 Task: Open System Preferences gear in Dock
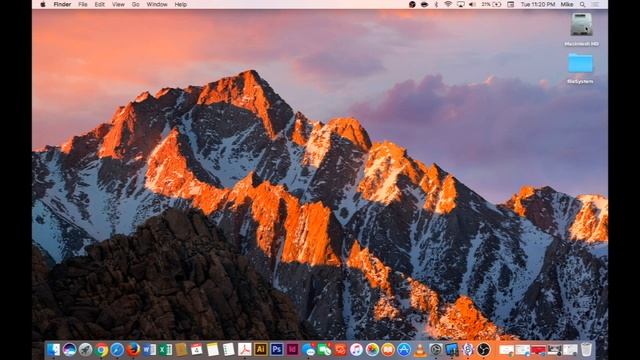436,350
